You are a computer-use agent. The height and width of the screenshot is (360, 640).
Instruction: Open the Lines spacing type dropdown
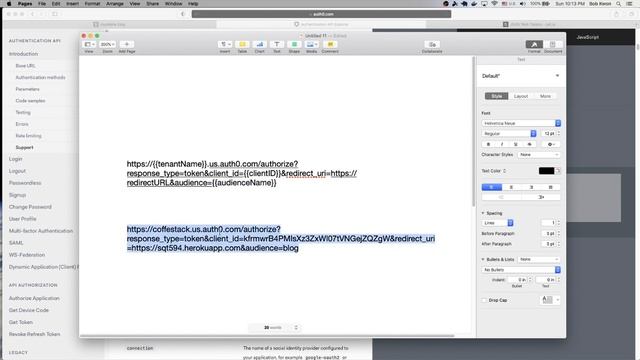pos(497,223)
